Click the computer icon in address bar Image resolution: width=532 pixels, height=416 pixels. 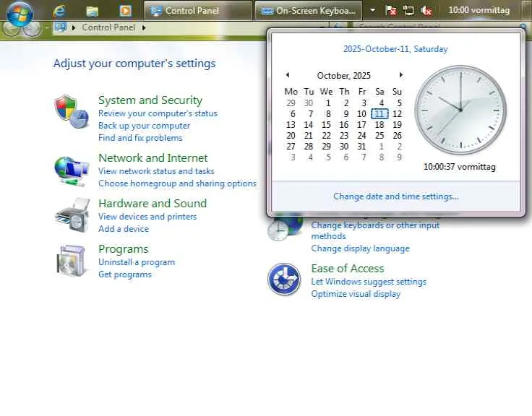(x=61, y=27)
